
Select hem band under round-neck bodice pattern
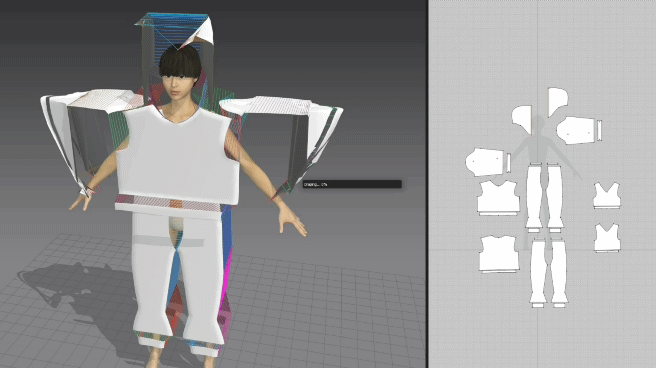pos(500,272)
